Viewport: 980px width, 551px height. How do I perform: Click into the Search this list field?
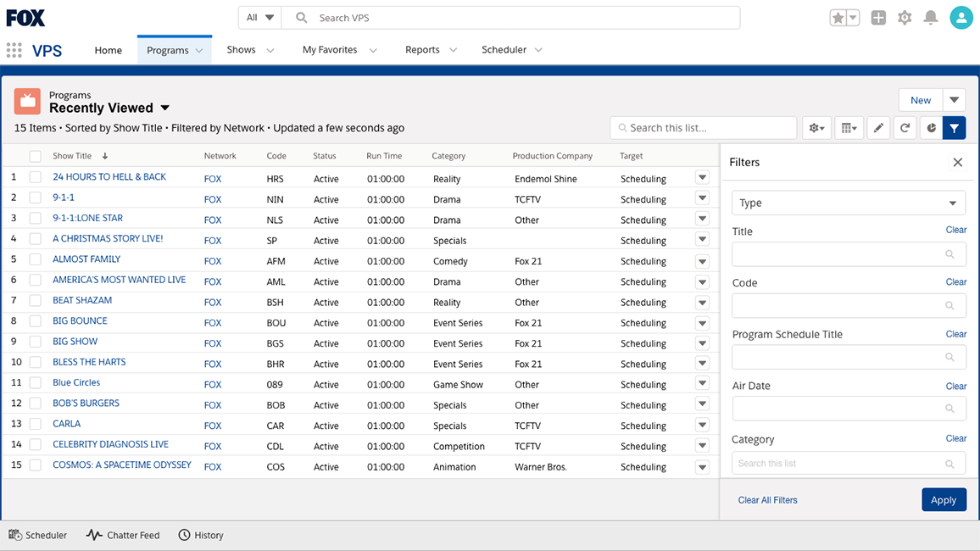(703, 127)
